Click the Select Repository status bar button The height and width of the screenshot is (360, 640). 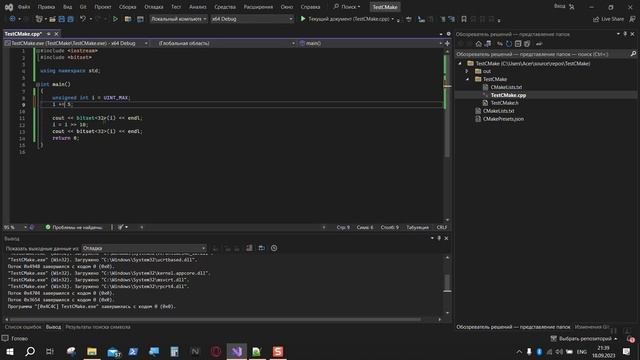(584, 338)
